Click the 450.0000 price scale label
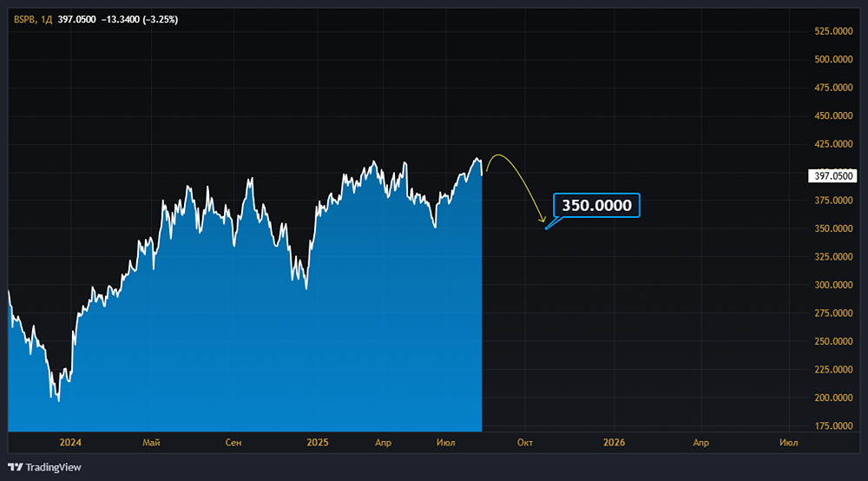The height and width of the screenshot is (481, 868). (833, 115)
